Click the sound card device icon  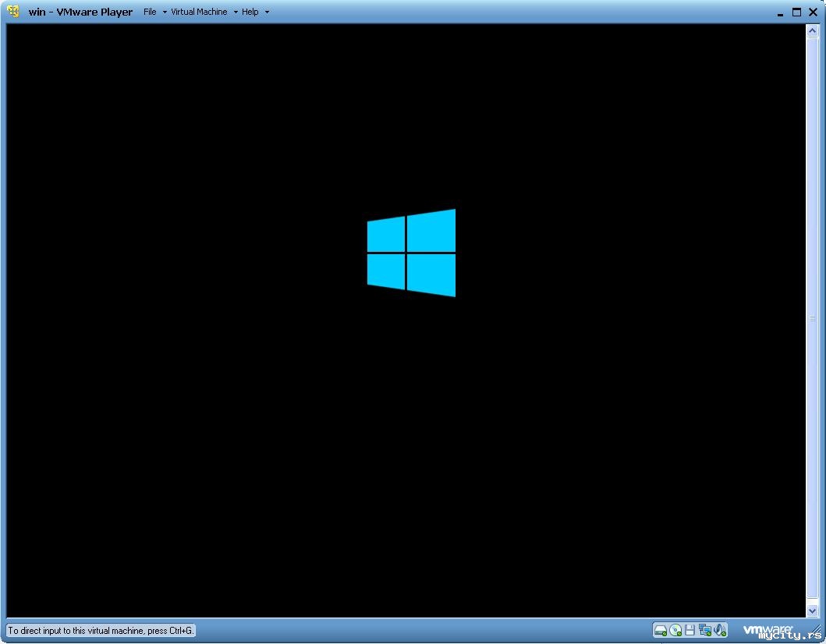pyautogui.click(x=721, y=630)
